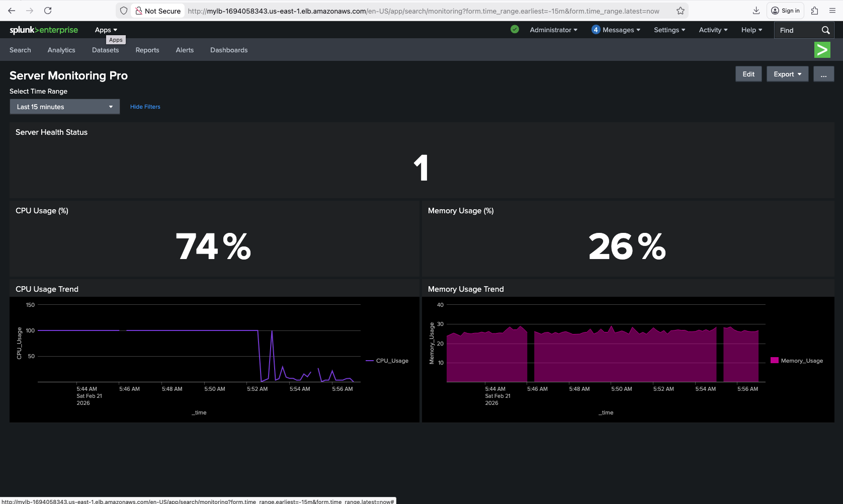Open the browser downloads icon
This screenshot has width=843, height=504.
(x=756, y=11)
